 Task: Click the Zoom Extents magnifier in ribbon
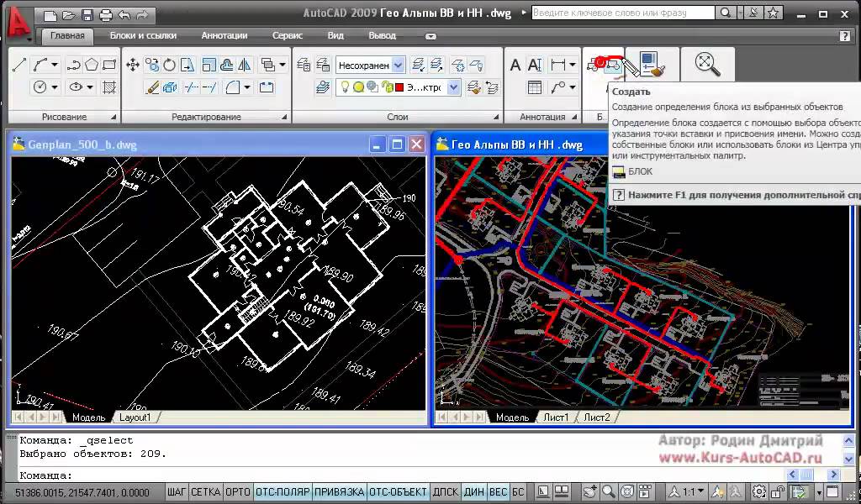click(707, 64)
